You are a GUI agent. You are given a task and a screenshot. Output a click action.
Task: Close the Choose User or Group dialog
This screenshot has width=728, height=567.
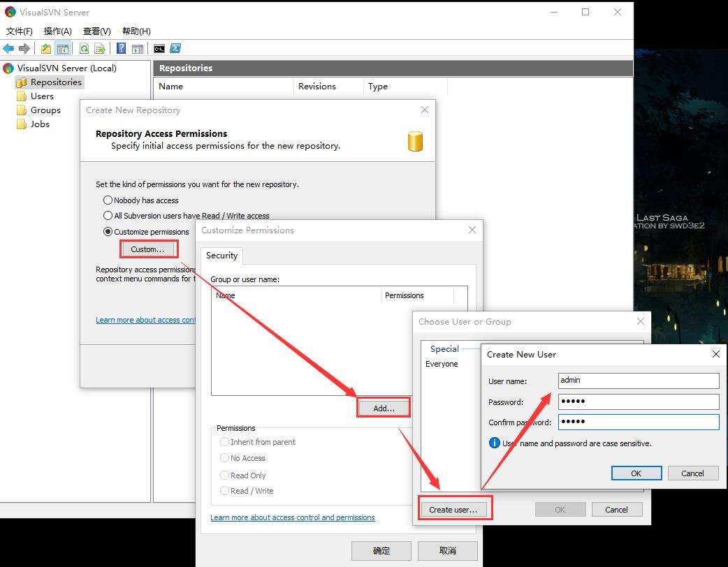point(641,321)
